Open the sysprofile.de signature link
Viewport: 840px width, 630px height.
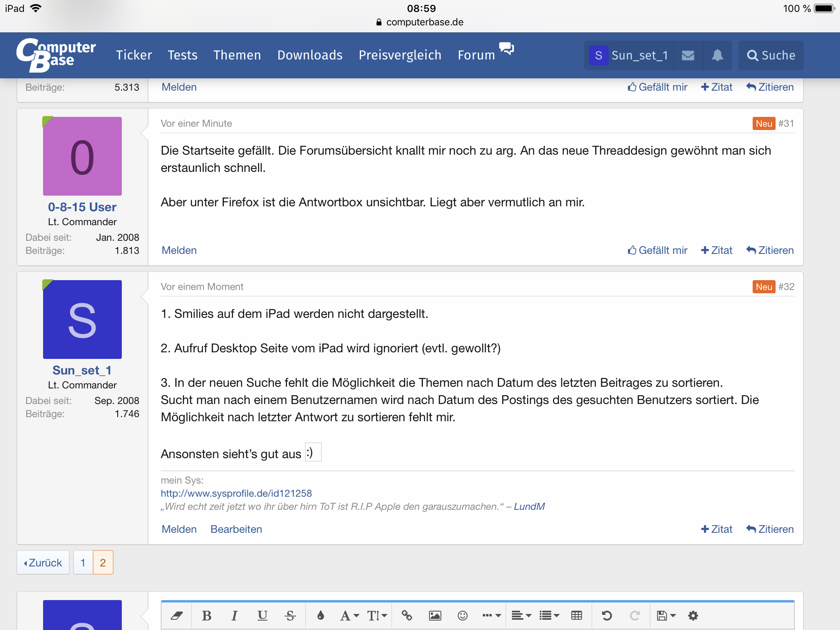[x=236, y=493]
